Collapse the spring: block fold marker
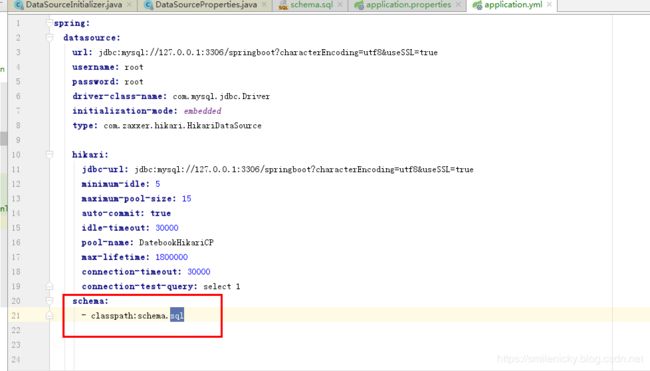This screenshot has height=371, width=650. point(49,23)
